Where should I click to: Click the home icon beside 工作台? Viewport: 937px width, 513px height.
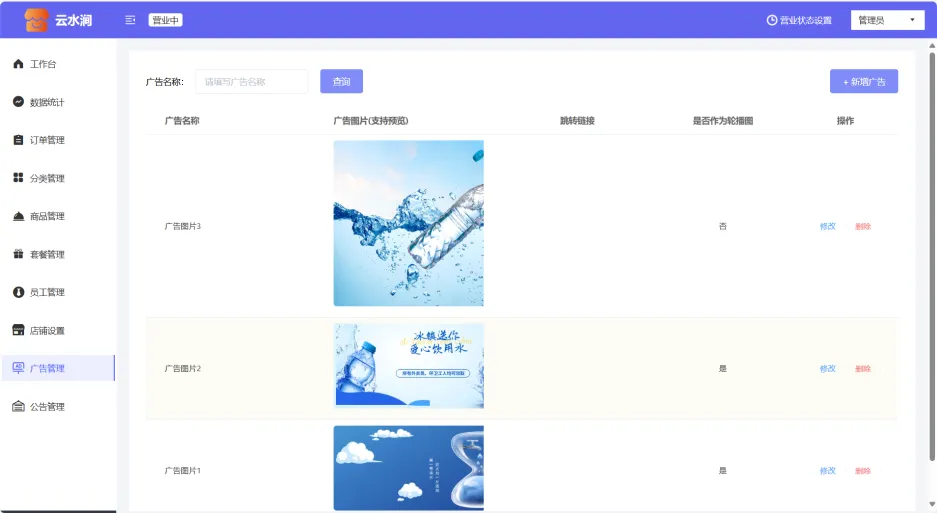[18, 64]
